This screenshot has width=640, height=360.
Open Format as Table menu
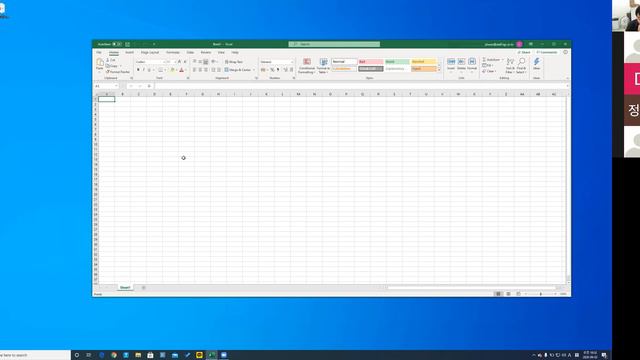click(323, 66)
